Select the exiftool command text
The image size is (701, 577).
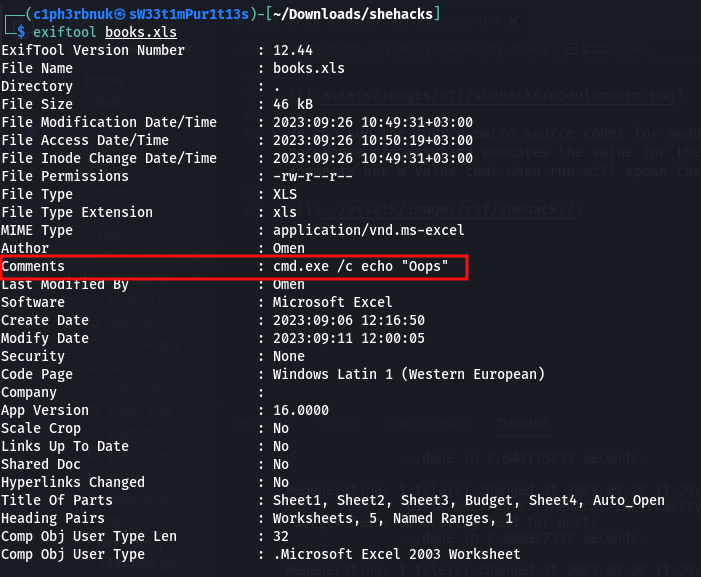pos(64,32)
